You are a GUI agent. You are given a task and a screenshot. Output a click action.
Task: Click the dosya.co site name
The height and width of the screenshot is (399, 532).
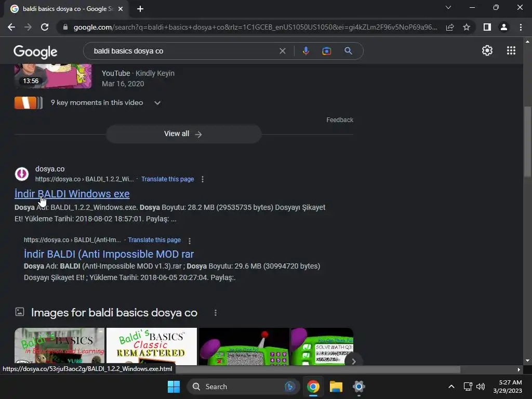point(50,169)
